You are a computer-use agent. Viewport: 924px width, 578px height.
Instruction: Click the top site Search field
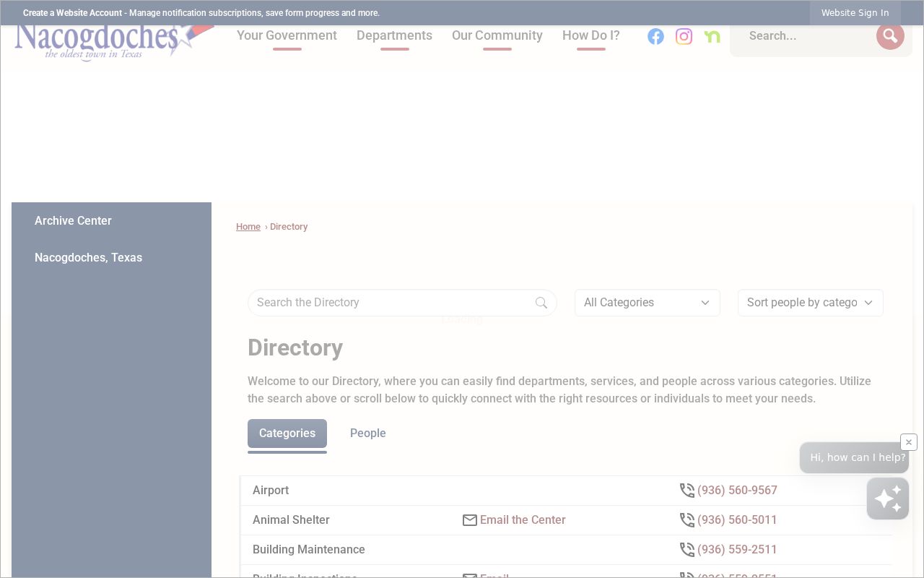point(807,35)
